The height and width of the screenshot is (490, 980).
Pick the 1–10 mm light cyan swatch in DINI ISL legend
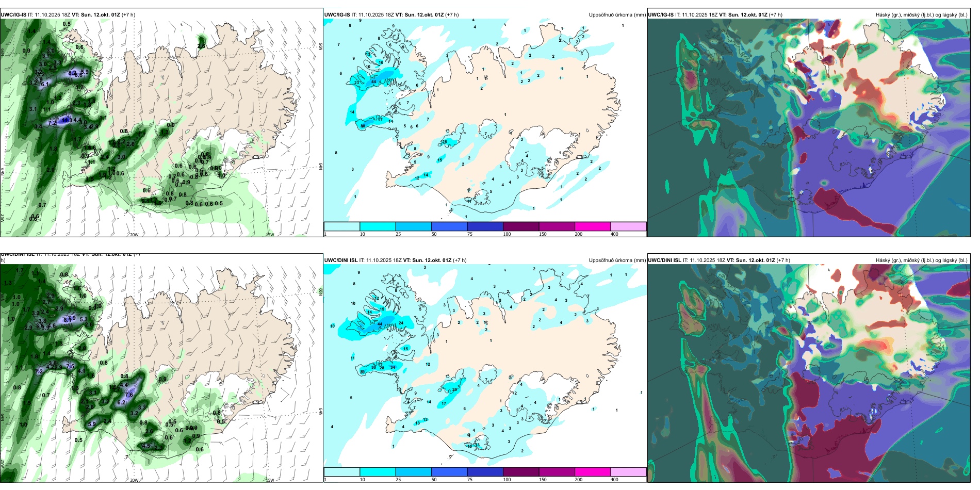342,472
